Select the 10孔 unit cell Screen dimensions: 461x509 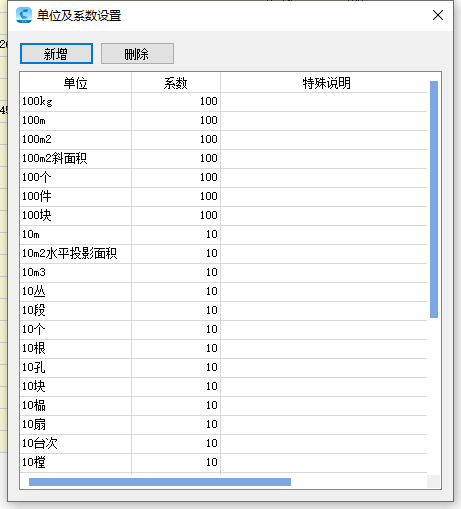coord(76,368)
